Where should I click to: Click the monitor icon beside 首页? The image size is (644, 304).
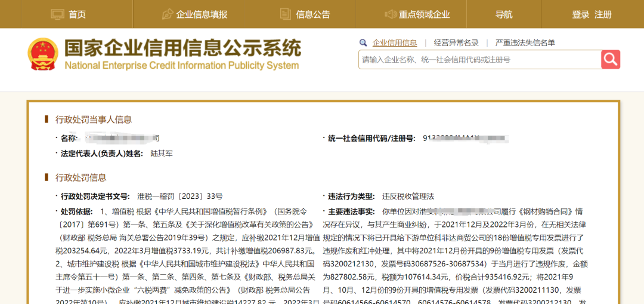point(57,14)
